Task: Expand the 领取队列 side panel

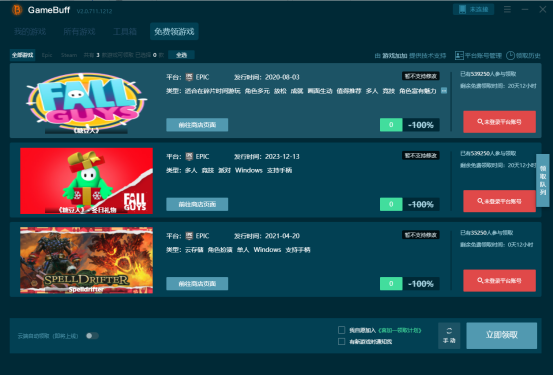Action: (x=543, y=180)
